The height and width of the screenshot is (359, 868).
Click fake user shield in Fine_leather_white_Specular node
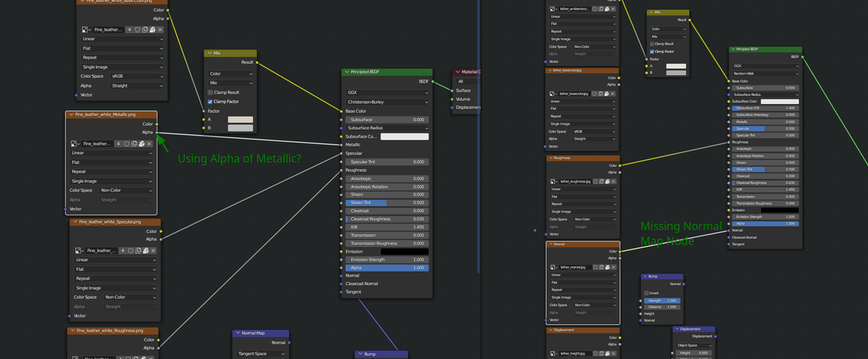130,251
